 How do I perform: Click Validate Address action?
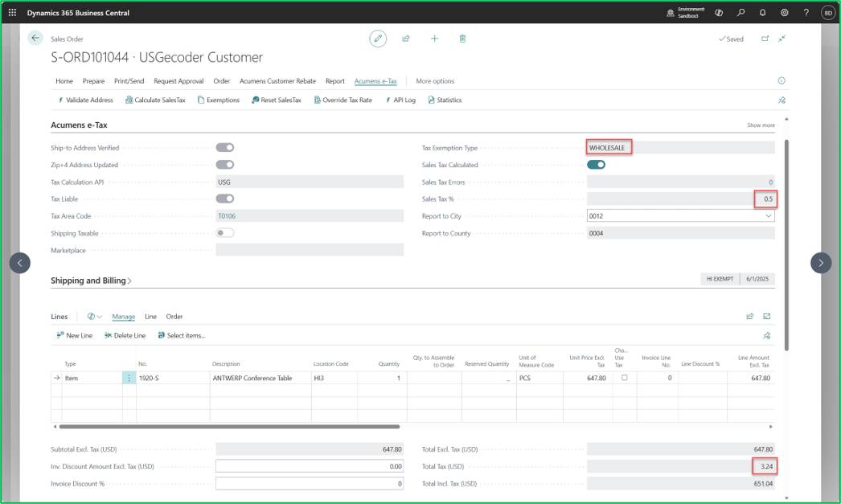pyautogui.click(x=84, y=100)
